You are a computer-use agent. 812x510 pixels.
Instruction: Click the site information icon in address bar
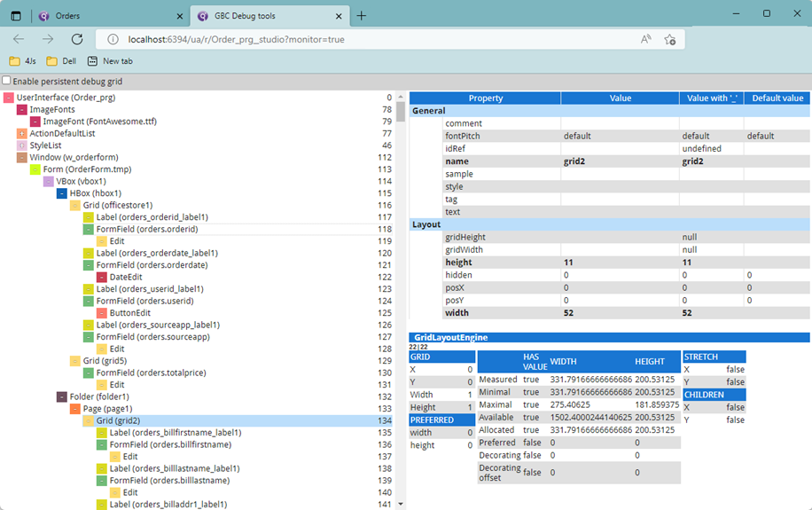point(113,39)
